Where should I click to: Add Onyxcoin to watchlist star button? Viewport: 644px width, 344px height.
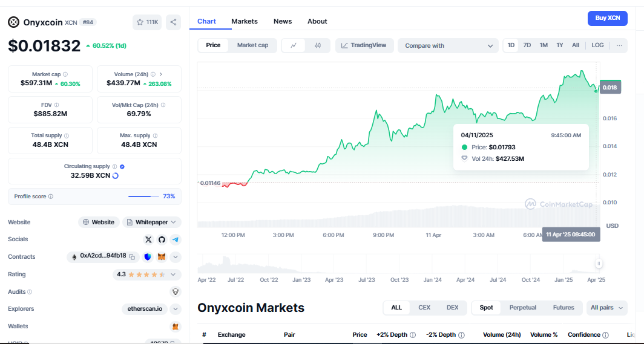click(x=147, y=22)
